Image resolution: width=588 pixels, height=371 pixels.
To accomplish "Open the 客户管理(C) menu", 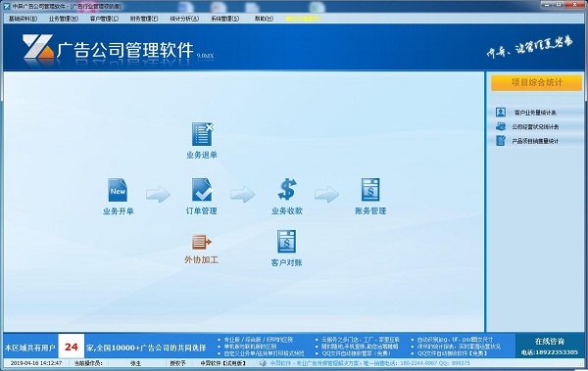I will click(104, 19).
